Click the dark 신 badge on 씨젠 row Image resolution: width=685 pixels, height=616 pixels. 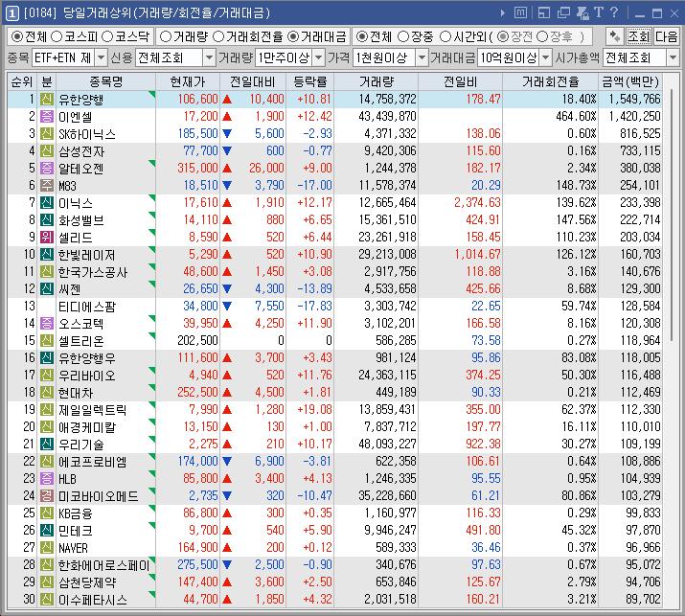[x=47, y=288]
